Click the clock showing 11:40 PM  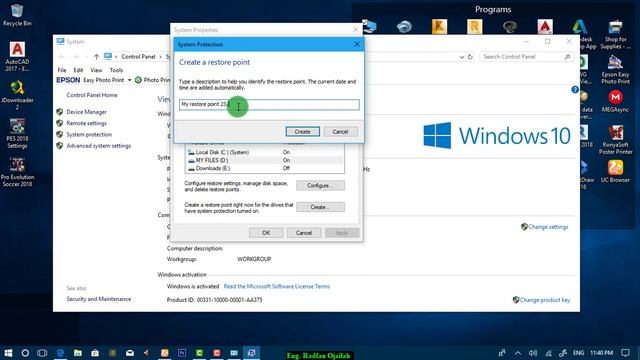601,353
